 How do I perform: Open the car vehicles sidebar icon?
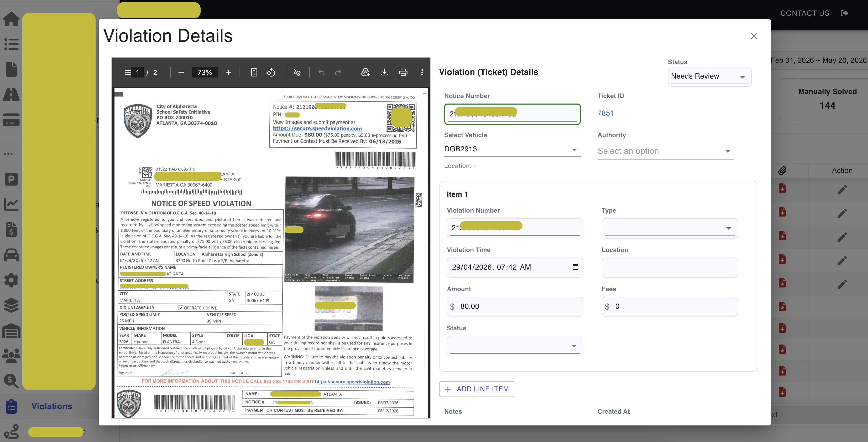(x=11, y=255)
